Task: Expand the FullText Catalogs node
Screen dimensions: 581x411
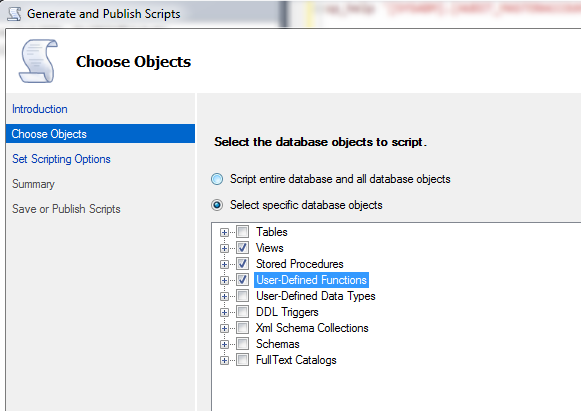Action: pyautogui.click(x=224, y=360)
